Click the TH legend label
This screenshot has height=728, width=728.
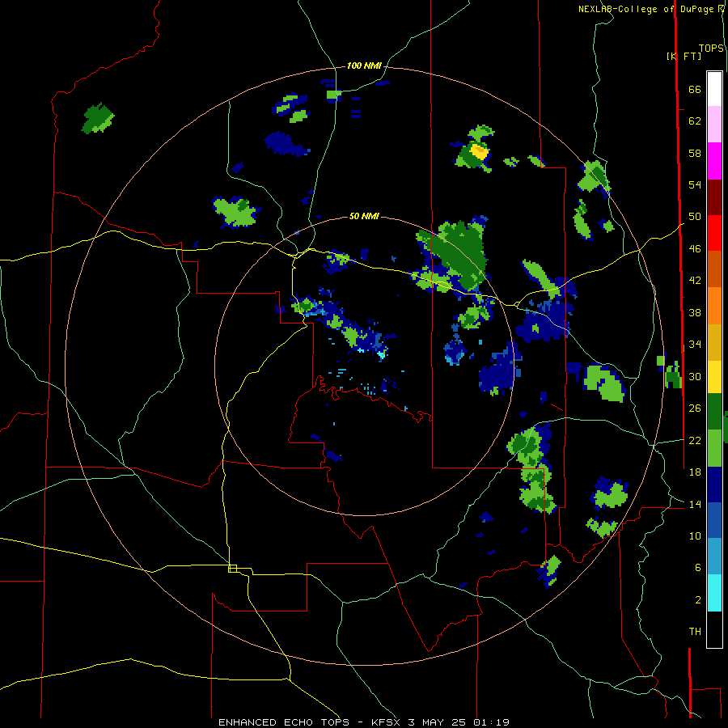(695, 632)
